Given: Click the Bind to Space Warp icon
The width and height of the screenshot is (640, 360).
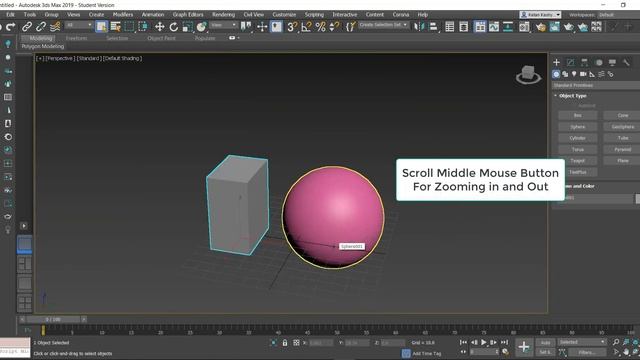Looking at the screenshot, I should (x=55, y=27).
